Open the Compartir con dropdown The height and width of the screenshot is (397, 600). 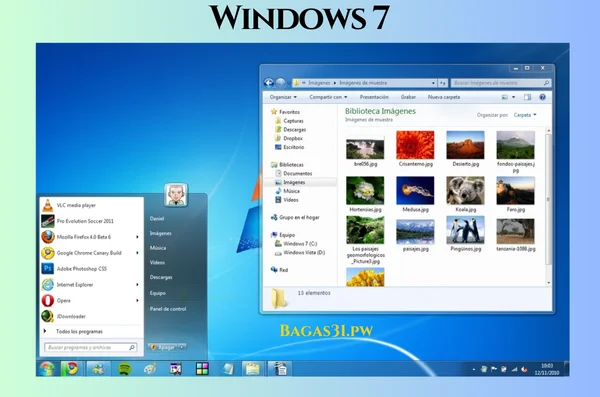(328, 97)
